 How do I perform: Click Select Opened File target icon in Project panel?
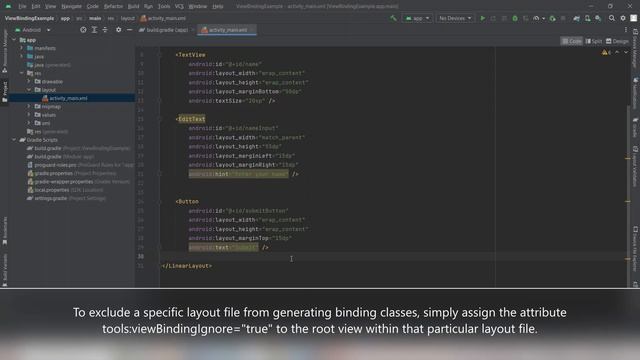[83, 30]
